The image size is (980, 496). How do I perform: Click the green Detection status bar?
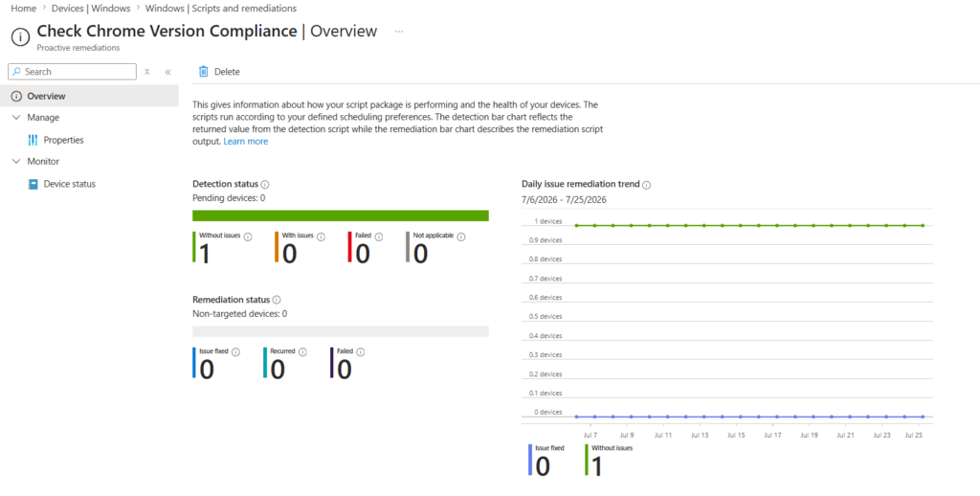[341, 215]
